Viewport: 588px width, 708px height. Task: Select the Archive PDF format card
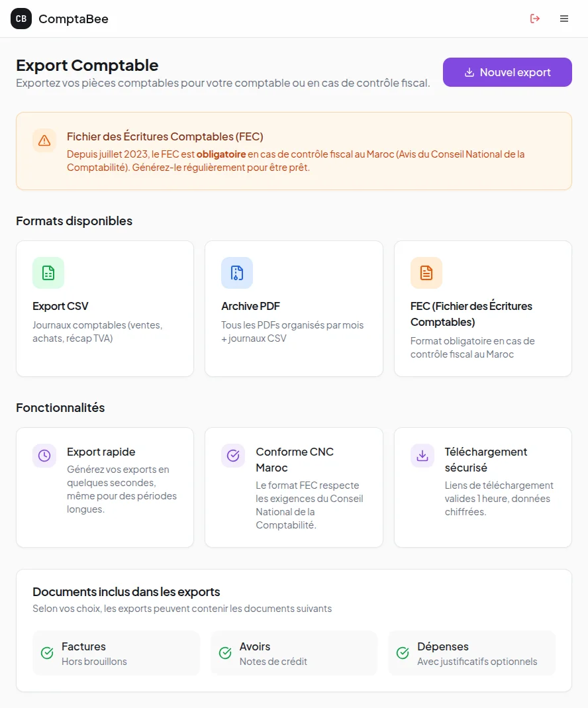[293, 309]
